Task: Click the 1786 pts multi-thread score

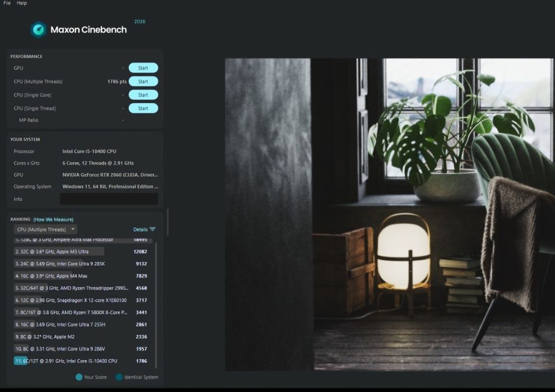Action: pos(117,81)
